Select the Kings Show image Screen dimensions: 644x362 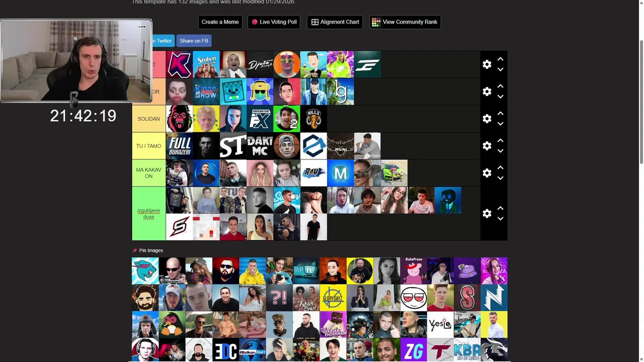coord(206,92)
